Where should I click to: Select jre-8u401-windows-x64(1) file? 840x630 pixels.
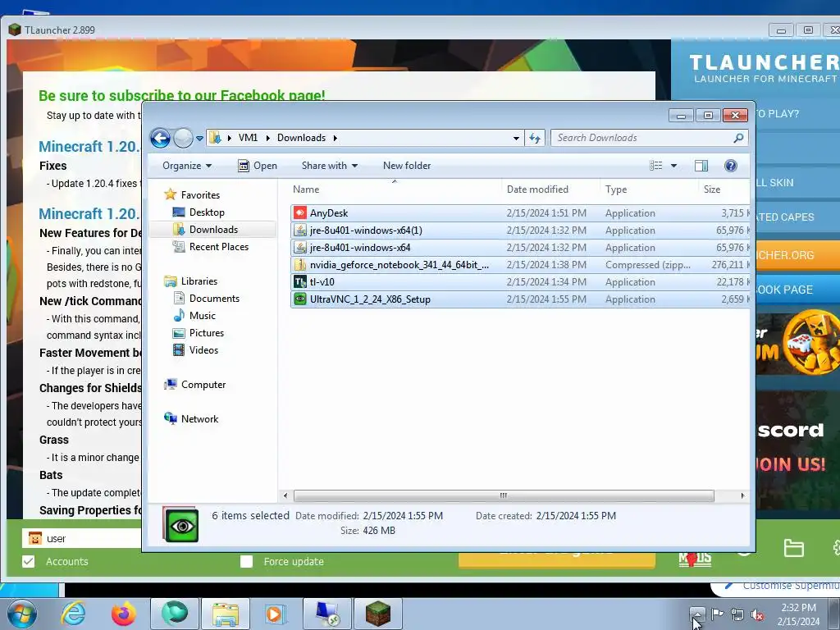click(519, 231)
